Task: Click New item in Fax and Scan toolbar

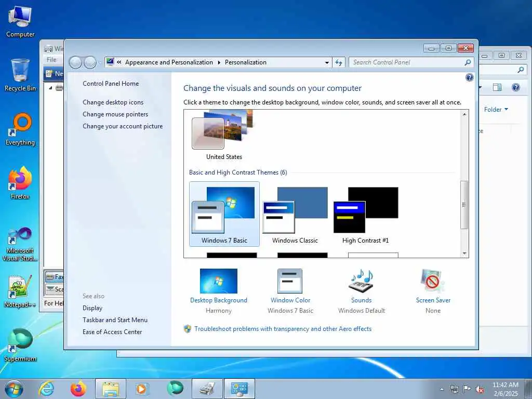Action: click(x=54, y=73)
